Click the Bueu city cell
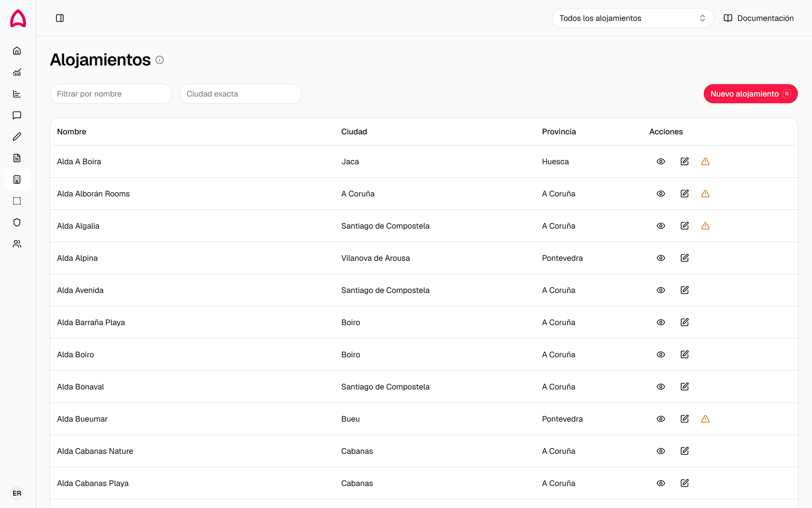Screen dimensions: 812x508 tap(350, 419)
